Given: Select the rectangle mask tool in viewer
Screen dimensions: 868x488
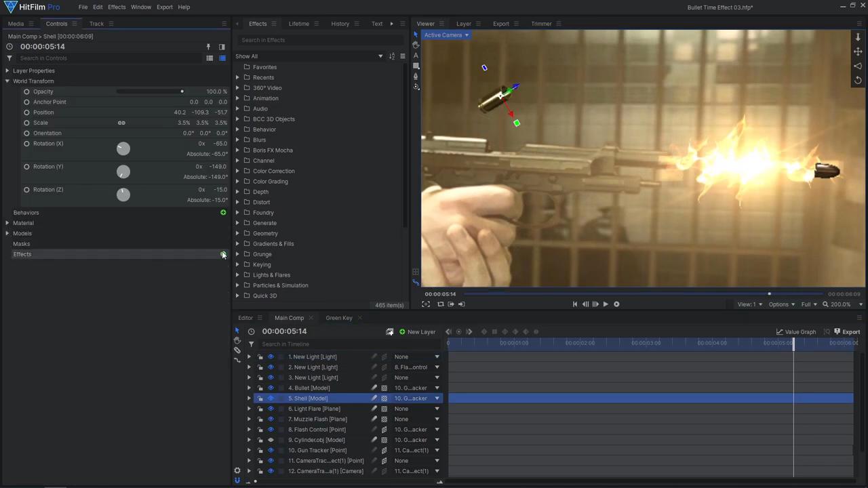Looking at the screenshot, I should click(x=416, y=66).
